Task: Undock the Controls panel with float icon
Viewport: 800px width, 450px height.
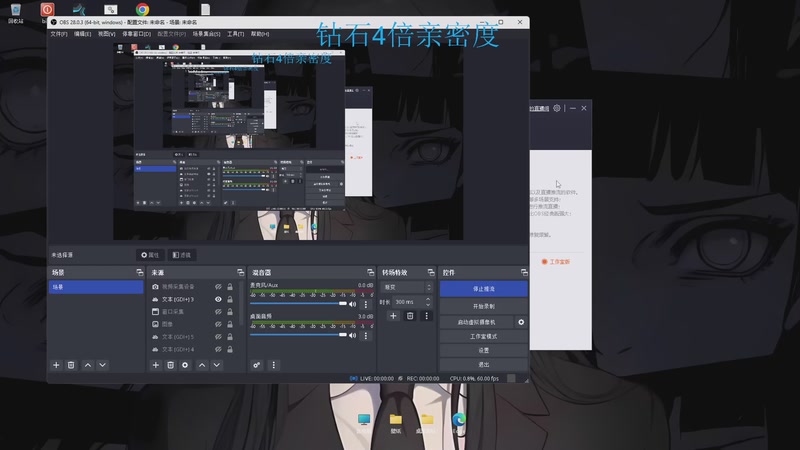Action: click(x=524, y=272)
